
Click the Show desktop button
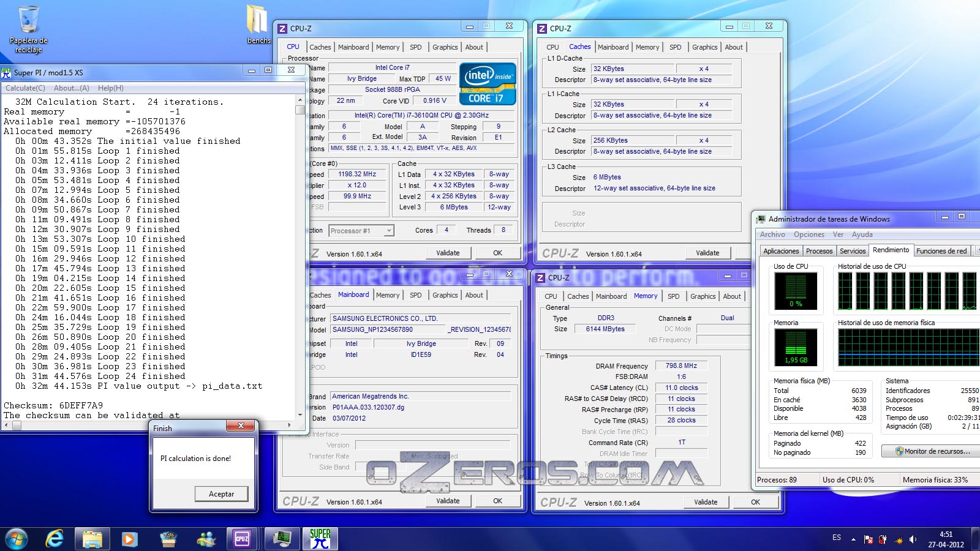(976, 539)
